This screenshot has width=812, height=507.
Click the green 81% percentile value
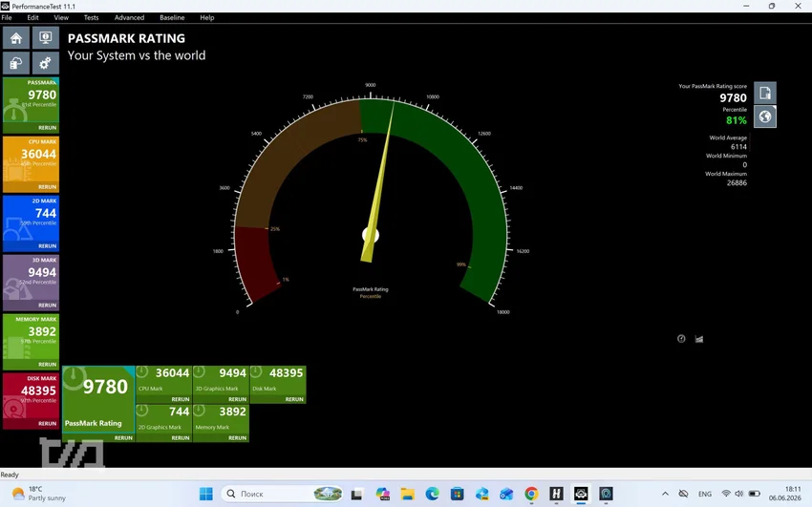coord(736,120)
